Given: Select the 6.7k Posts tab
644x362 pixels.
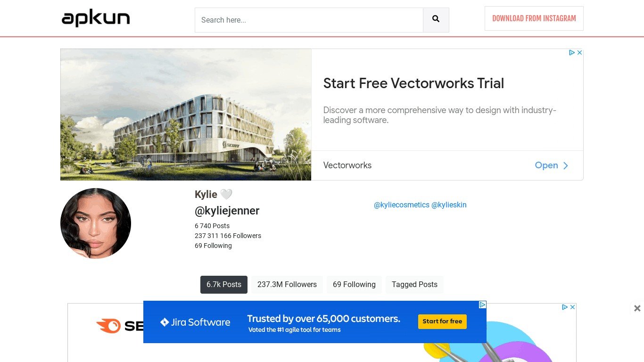Looking at the screenshot, I should [x=224, y=285].
